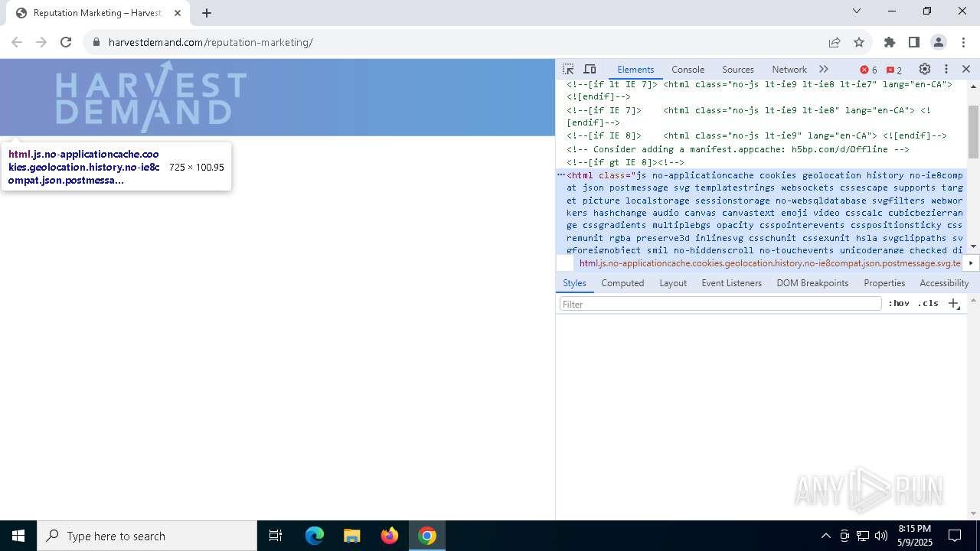Open the Chrome profile avatar
Viewport: 980px width, 551px height.
(x=939, y=42)
